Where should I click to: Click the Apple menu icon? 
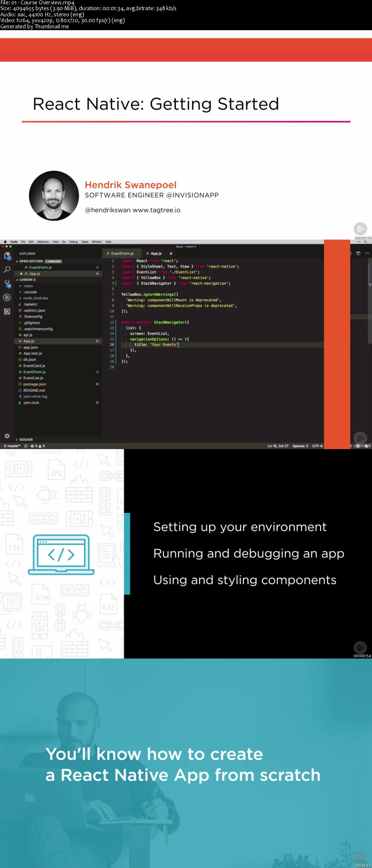pos(5,241)
